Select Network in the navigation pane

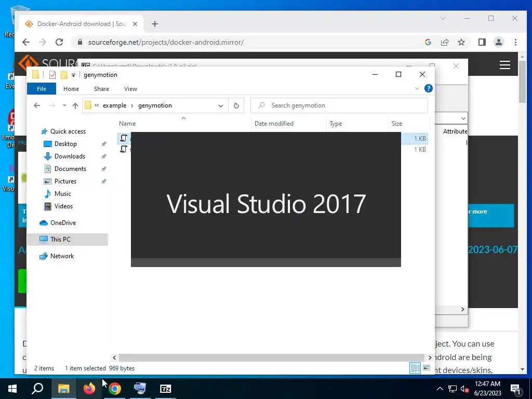coord(62,256)
